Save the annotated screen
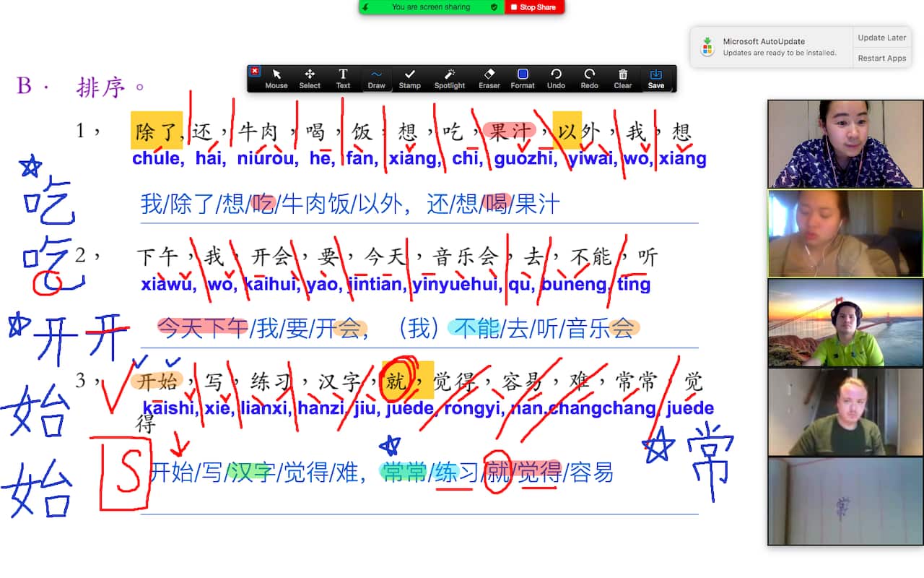Image resolution: width=924 pixels, height=578 pixels. [x=655, y=78]
